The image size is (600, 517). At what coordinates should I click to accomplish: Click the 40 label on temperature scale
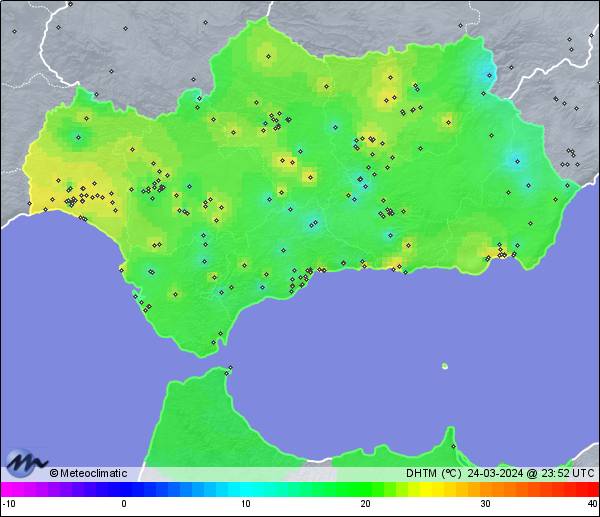coord(591,505)
